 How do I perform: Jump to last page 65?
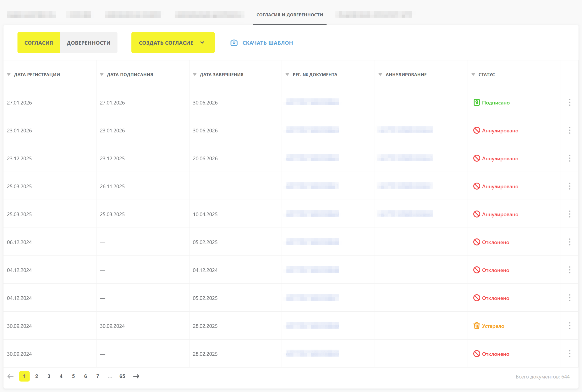tap(122, 376)
